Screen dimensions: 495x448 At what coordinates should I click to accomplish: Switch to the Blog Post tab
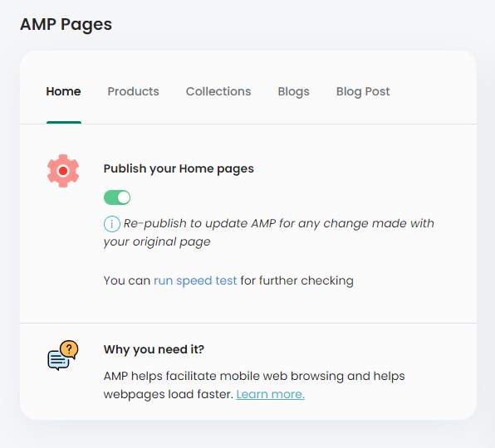click(363, 92)
